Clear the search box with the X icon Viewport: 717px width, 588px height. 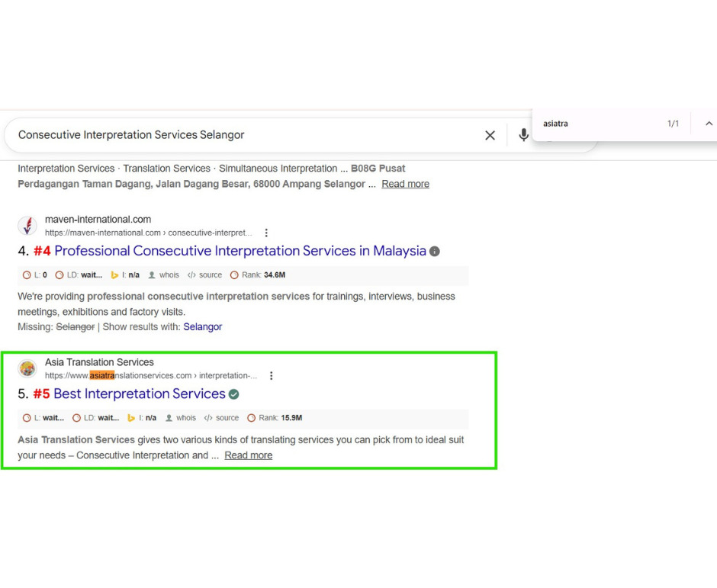pos(490,135)
